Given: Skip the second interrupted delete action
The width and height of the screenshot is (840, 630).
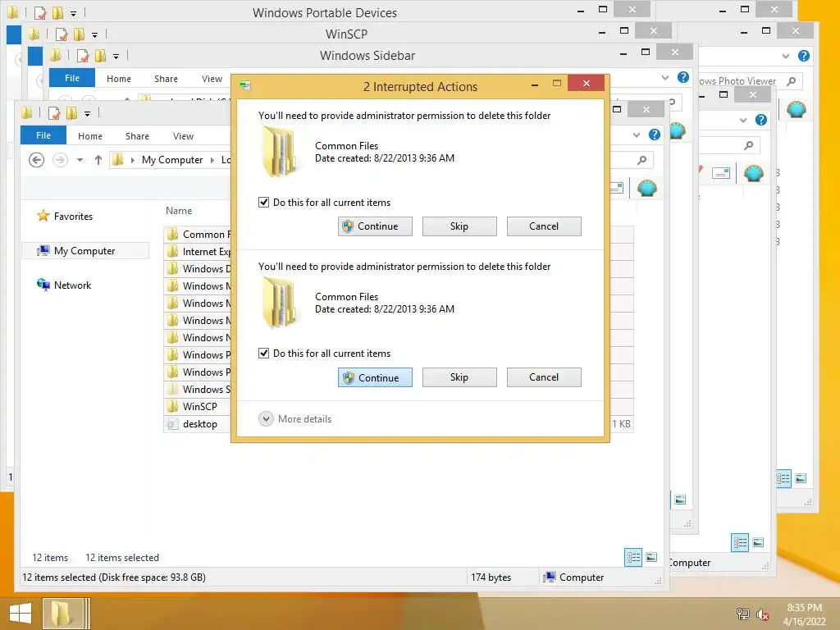Looking at the screenshot, I should click(459, 377).
